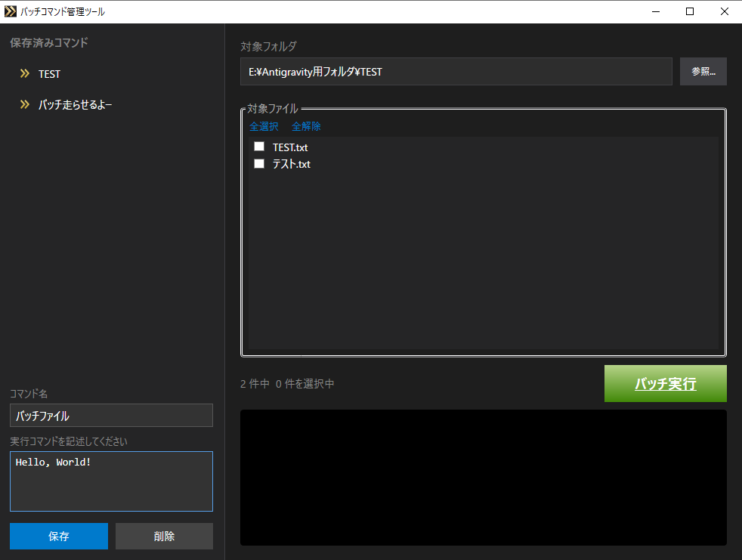Screen dimensions: 742x560
Task: Click the 全解除 link
Action: [306, 126]
